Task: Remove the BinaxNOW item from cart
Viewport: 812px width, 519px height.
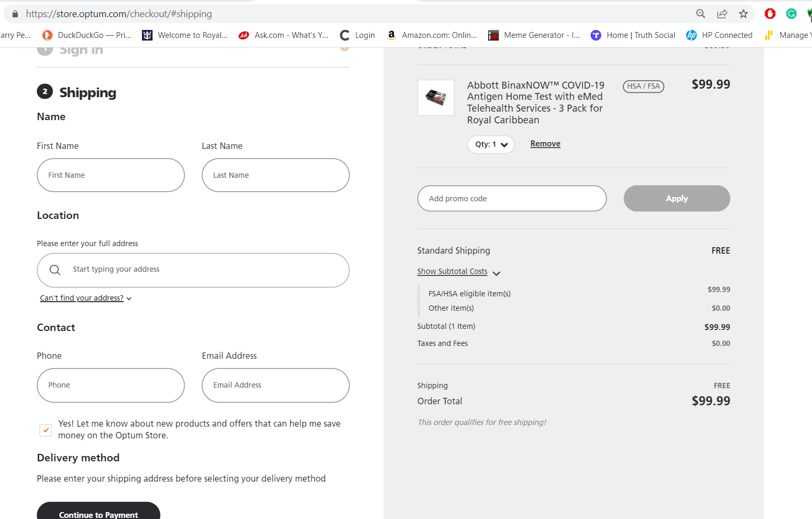Action: point(545,144)
